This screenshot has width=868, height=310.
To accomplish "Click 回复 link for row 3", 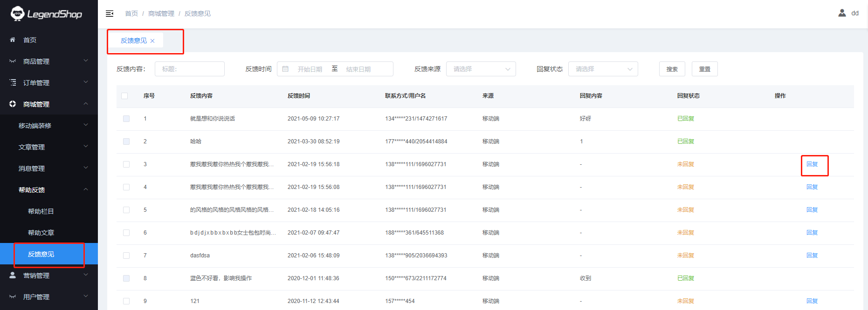I will tap(812, 164).
